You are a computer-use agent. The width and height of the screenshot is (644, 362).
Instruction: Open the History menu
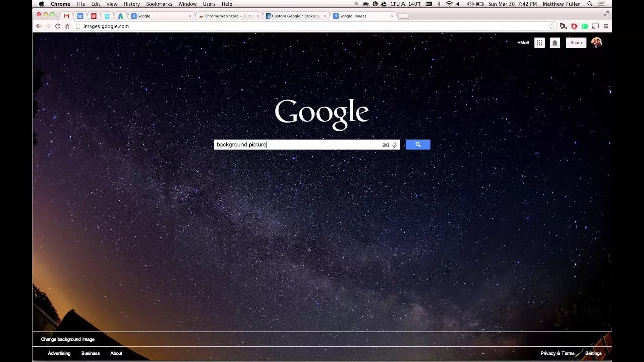pos(132,4)
